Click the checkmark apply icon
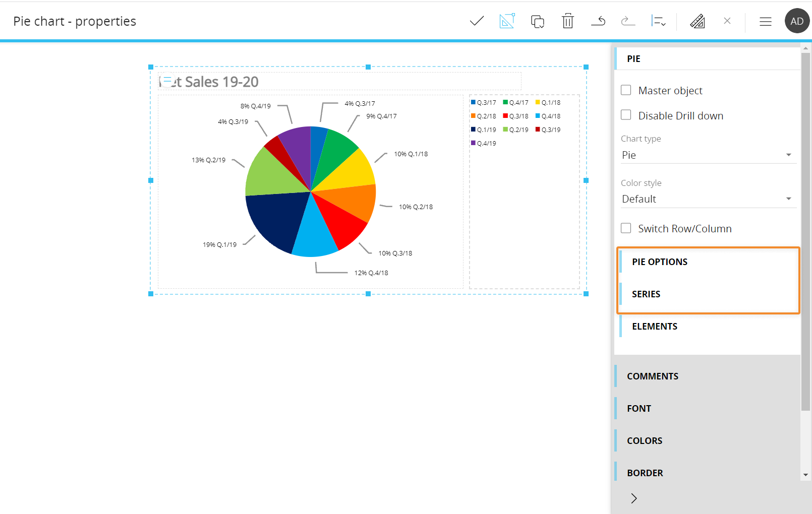Screen dimensions: 812x514 (477, 21)
